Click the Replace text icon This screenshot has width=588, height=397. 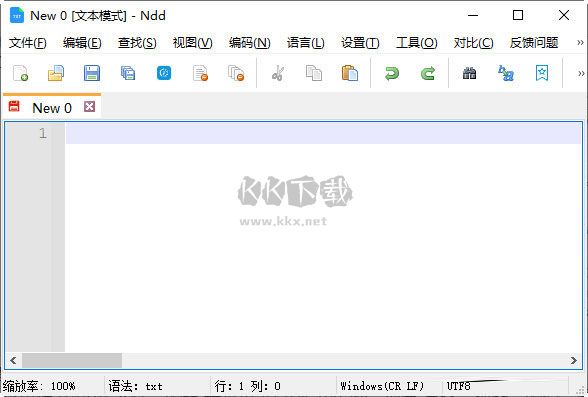click(506, 73)
